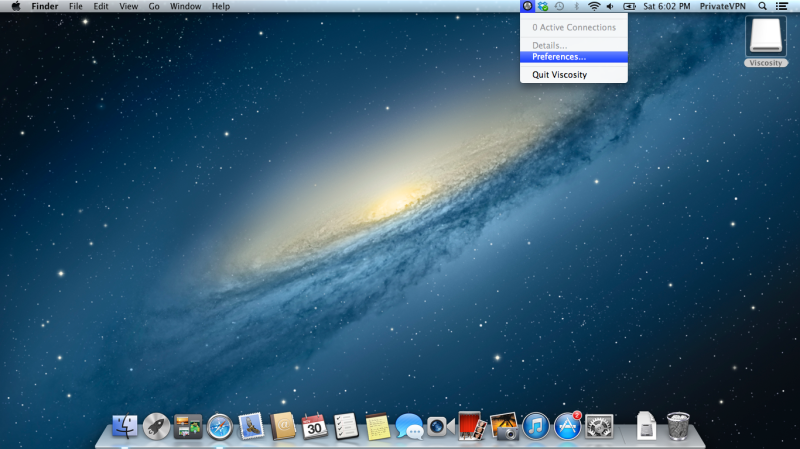Viewport: 800px width, 449px height.
Task: Choose Quit Viscosity from the menu
Action: (559, 75)
